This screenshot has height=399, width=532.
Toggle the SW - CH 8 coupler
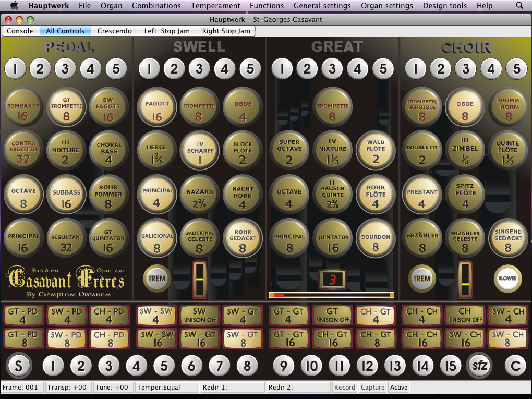point(507,338)
